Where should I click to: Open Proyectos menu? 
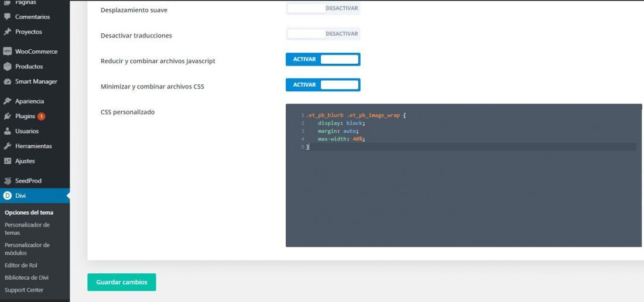28,32
